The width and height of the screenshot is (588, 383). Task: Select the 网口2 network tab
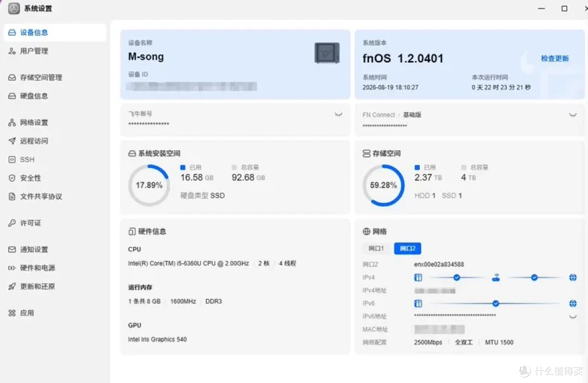pos(408,249)
